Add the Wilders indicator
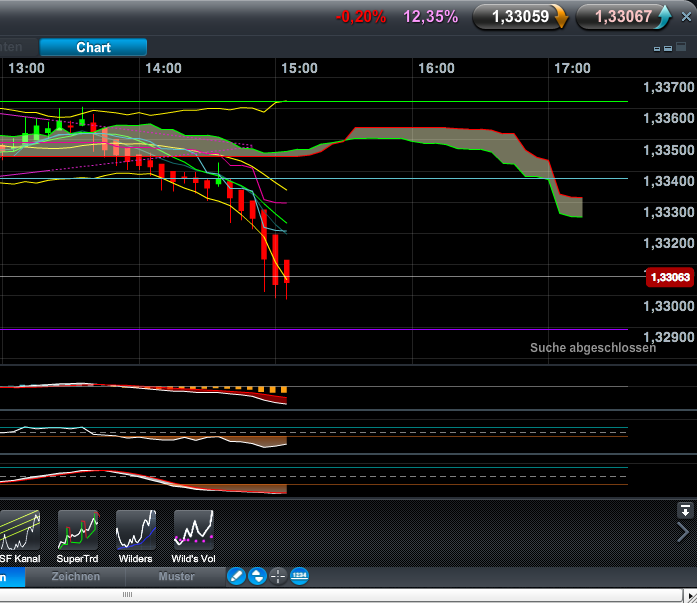 tap(136, 537)
